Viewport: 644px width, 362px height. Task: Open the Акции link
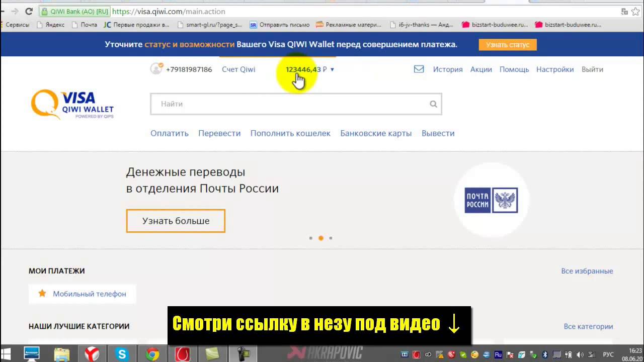[481, 69]
